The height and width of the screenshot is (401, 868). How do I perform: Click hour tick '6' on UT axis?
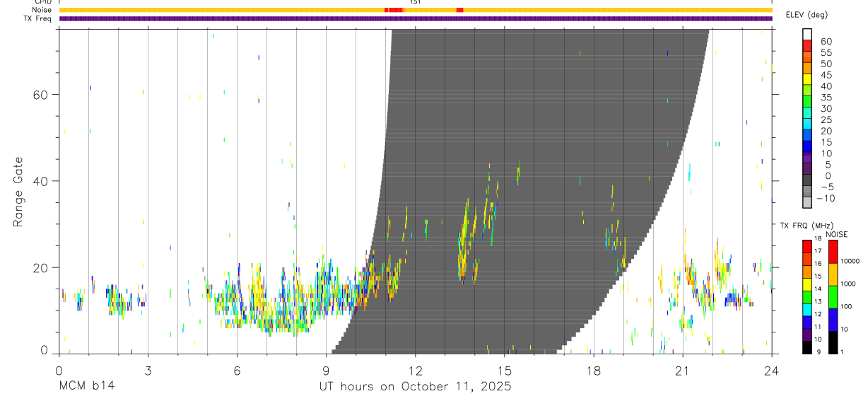point(237,370)
